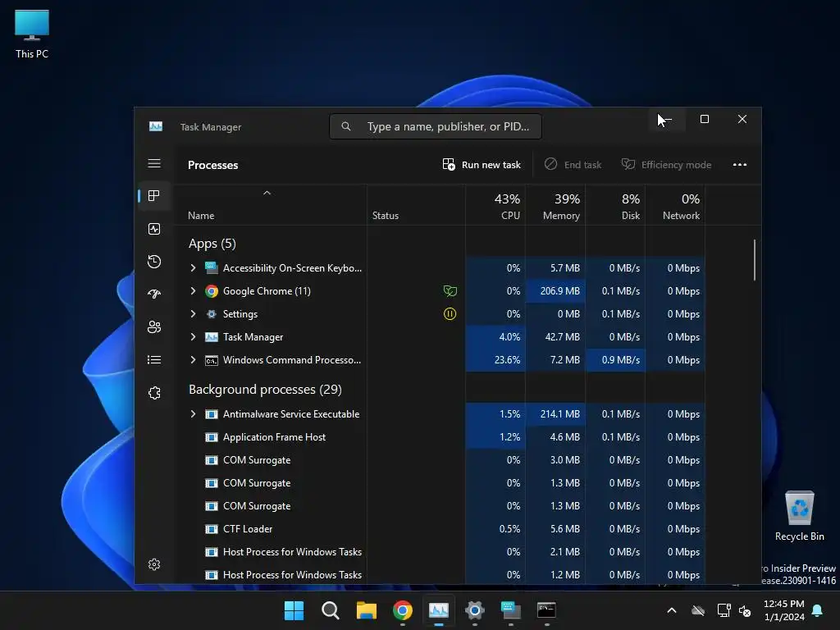
Task: Click the Google Chrome process icon in list
Action: pos(212,291)
